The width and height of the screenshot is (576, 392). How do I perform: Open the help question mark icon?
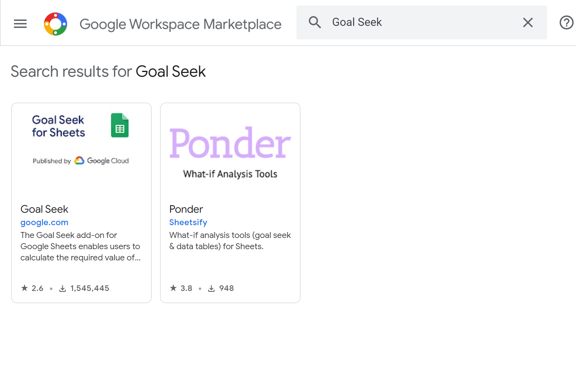point(566,22)
